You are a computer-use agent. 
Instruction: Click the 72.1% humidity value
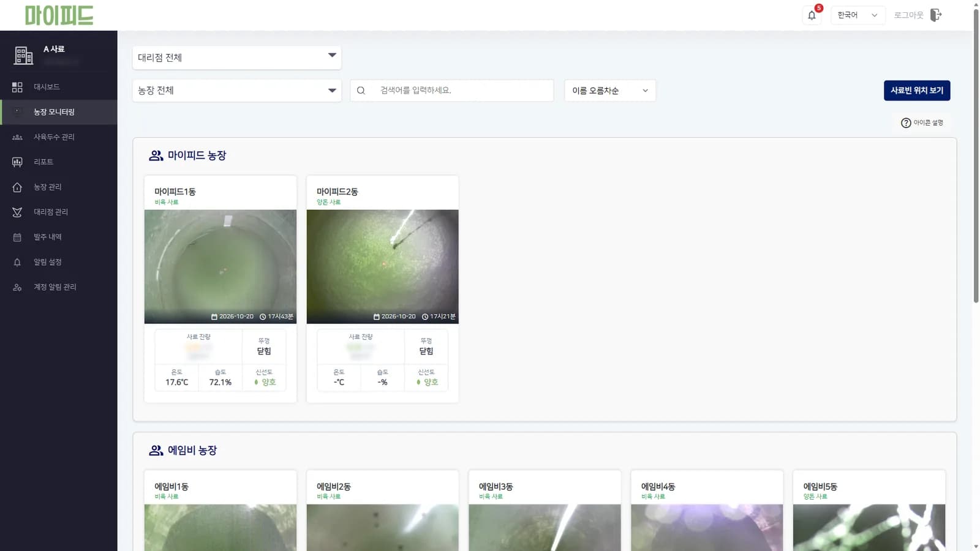pyautogui.click(x=221, y=383)
